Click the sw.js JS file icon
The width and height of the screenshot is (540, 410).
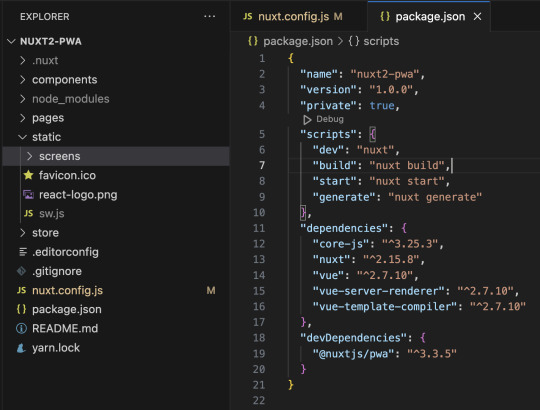pyautogui.click(x=28, y=213)
